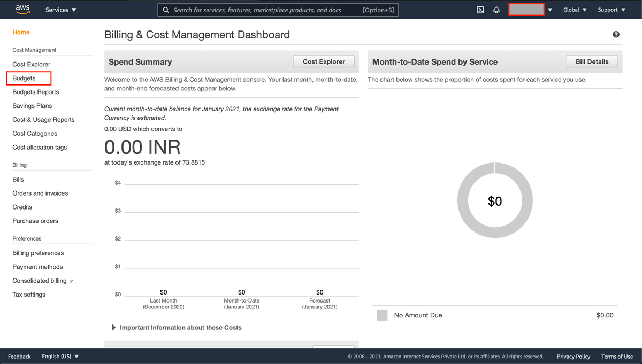Open the Services dropdown menu
This screenshot has width=642, height=364.
(x=61, y=10)
